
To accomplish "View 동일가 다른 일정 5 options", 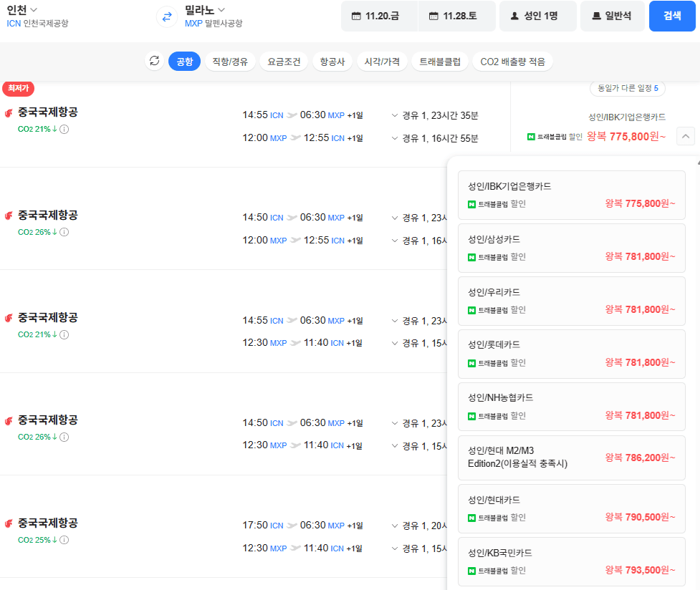I will pos(628,88).
